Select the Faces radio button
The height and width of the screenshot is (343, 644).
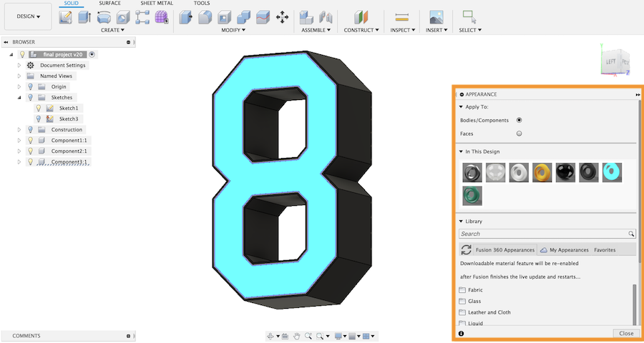pos(519,134)
